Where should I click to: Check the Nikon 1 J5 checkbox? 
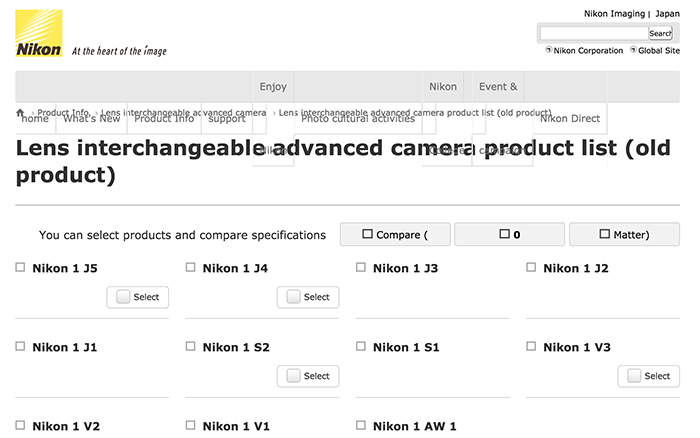pos(21,268)
